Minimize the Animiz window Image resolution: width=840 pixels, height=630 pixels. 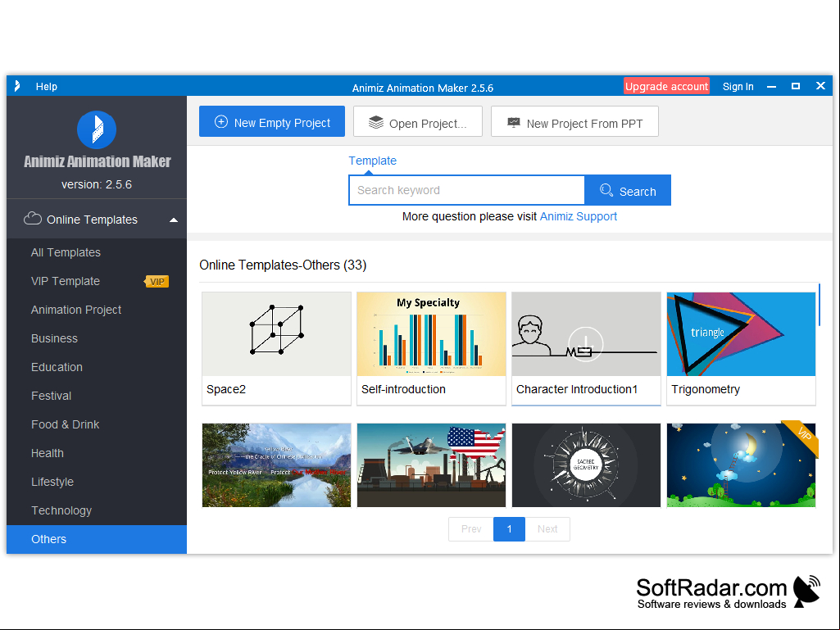(x=771, y=86)
